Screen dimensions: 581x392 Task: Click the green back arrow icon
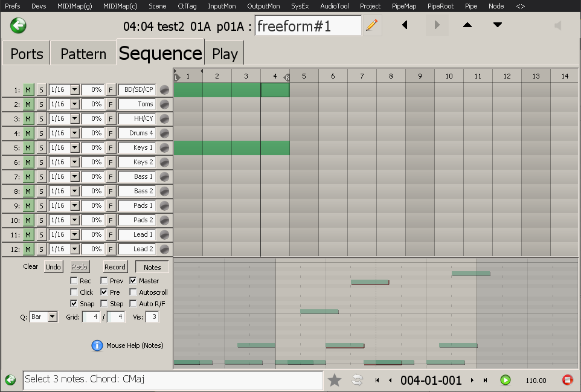coord(18,25)
